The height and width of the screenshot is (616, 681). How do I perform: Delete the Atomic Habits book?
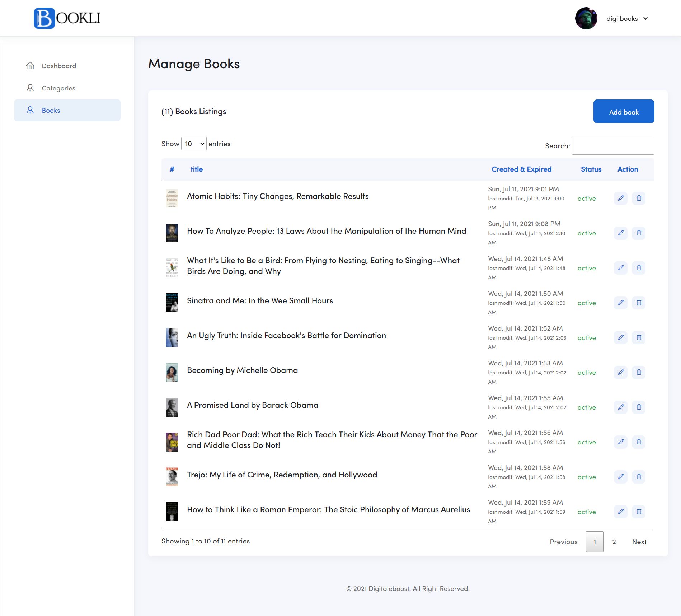coord(639,198)
